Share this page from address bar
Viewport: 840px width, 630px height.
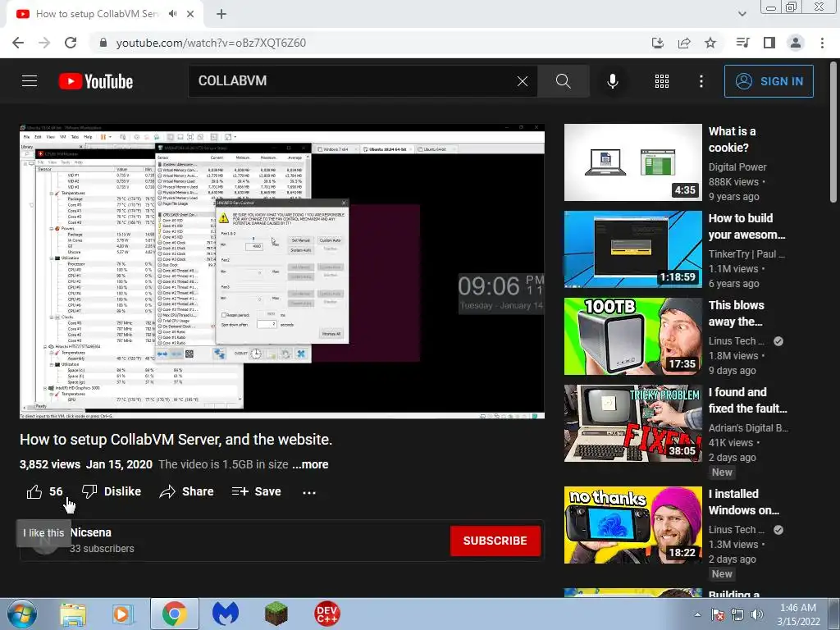pyautogui.click(x=684, y=43)
